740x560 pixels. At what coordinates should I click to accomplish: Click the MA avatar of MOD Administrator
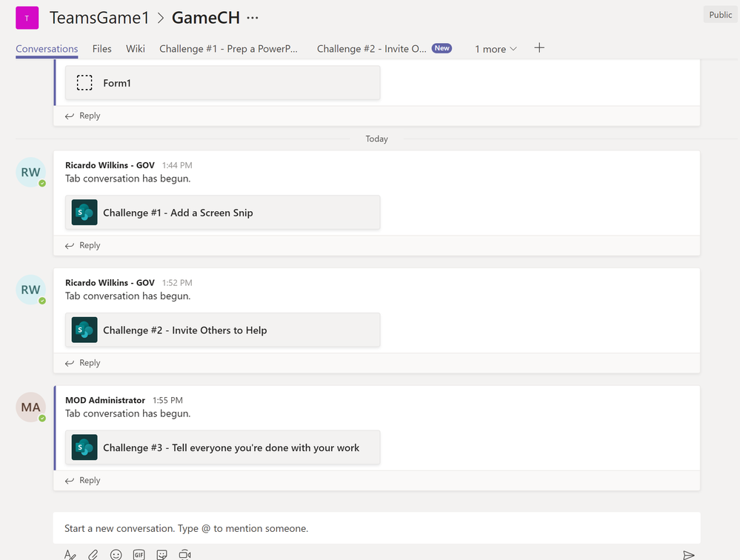(30, 407)
